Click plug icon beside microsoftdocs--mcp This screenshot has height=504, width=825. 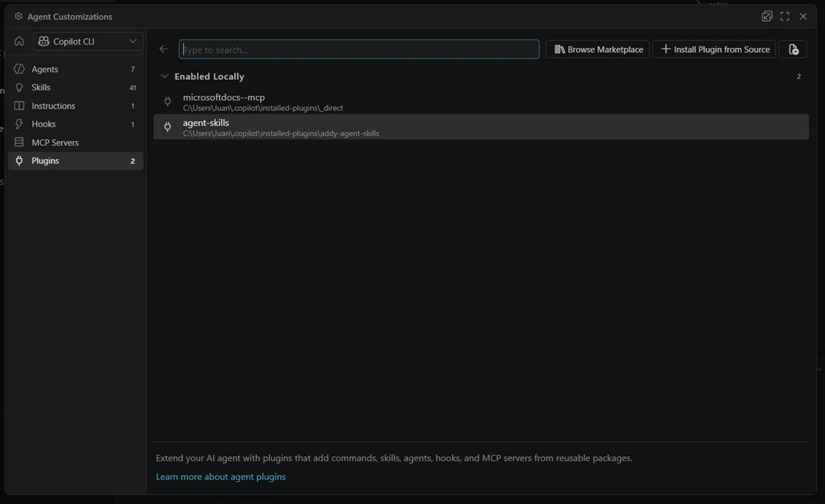point(167,102)
